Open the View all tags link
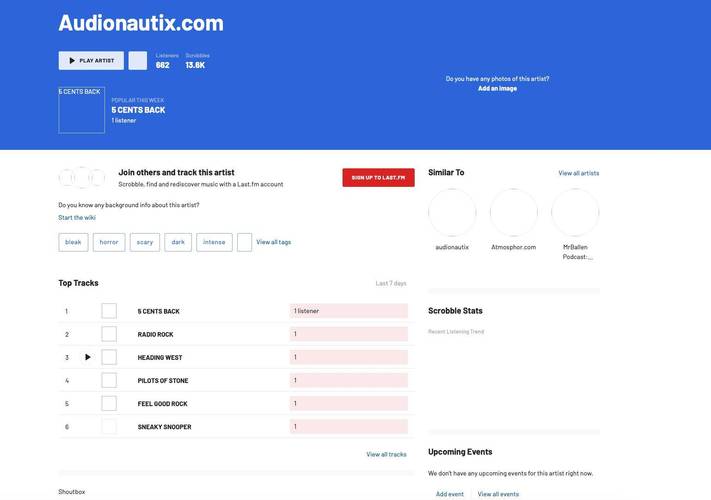Viewport: 711px width, 500px height. [273, 242]
